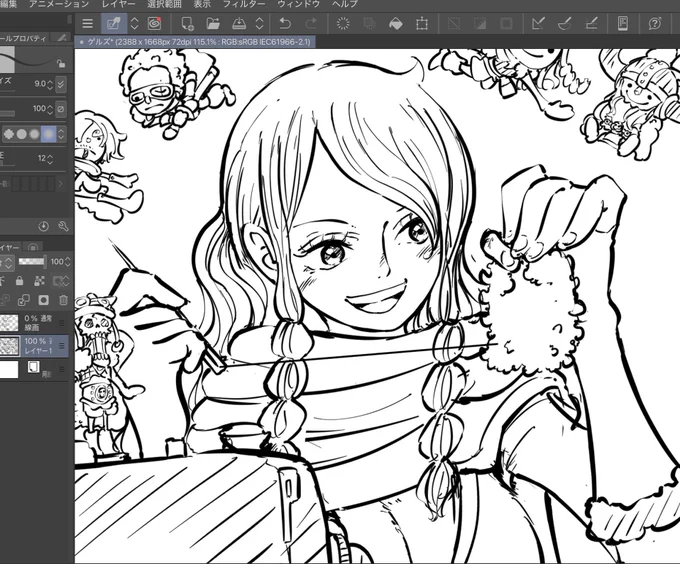
Task: Toggle the snap to ruler icon
Action: (x=538, y=23)
